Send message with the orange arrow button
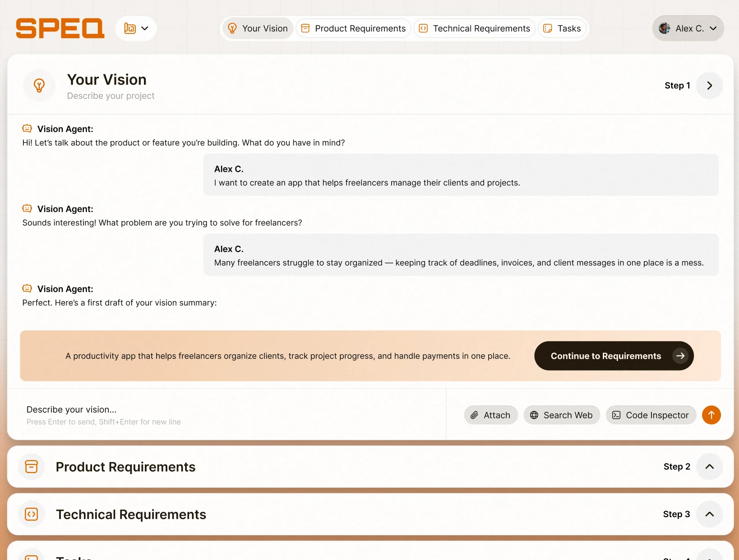 pyautogui.click(x=711, y=415)
